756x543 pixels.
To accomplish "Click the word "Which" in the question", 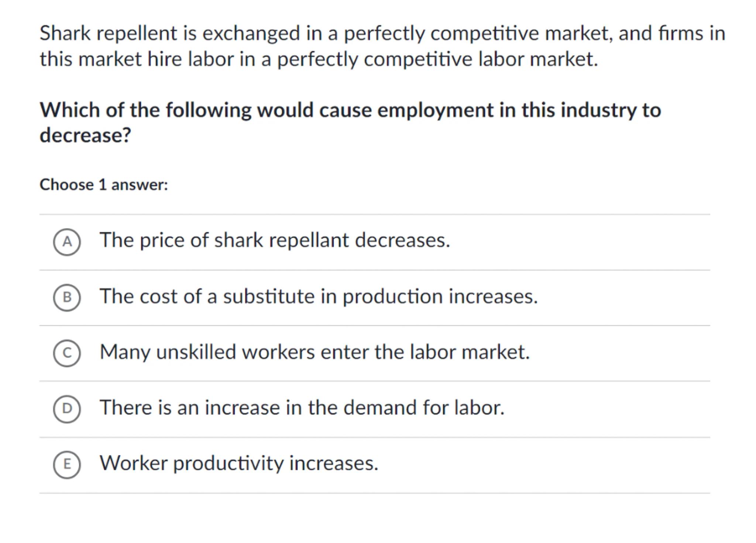I will point(70,110).
